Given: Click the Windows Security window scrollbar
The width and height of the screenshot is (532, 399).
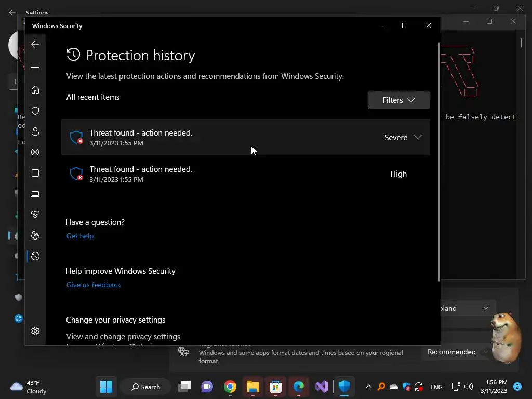Looking at the screenshot, I should (439, 162).
